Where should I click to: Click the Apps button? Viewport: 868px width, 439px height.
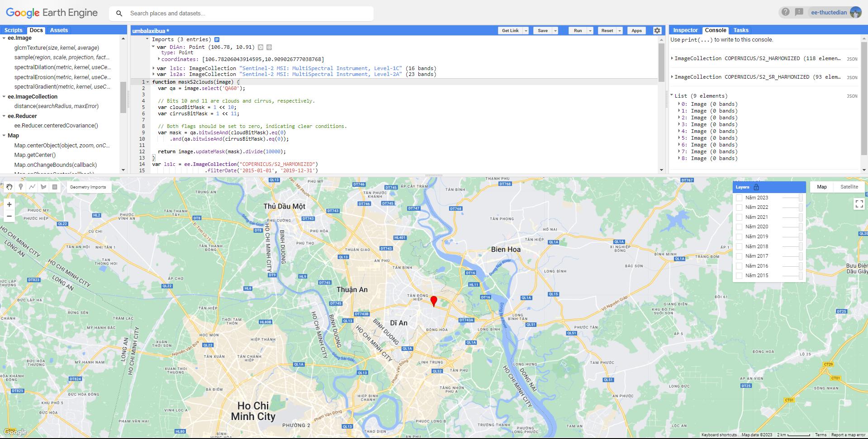[x=636, y=31]
